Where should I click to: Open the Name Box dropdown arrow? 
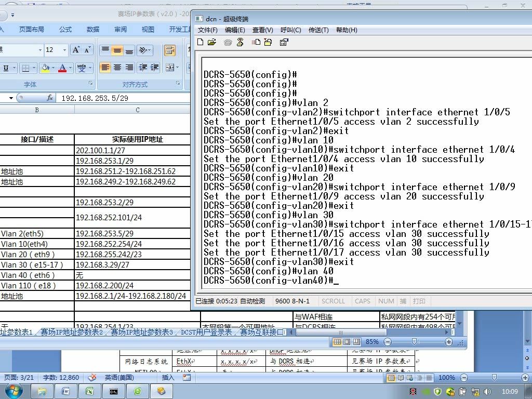[11, 98]
